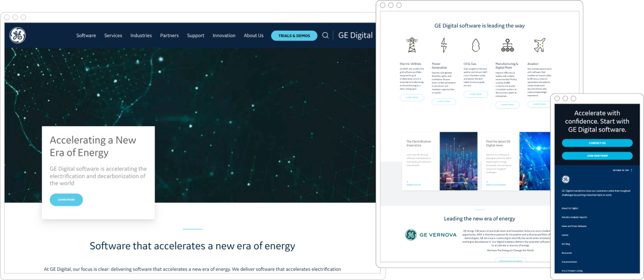The width and height of the screenshot is (644, 280).
Task: Open the A to Z Product Listing link
Action: point(572,271)
